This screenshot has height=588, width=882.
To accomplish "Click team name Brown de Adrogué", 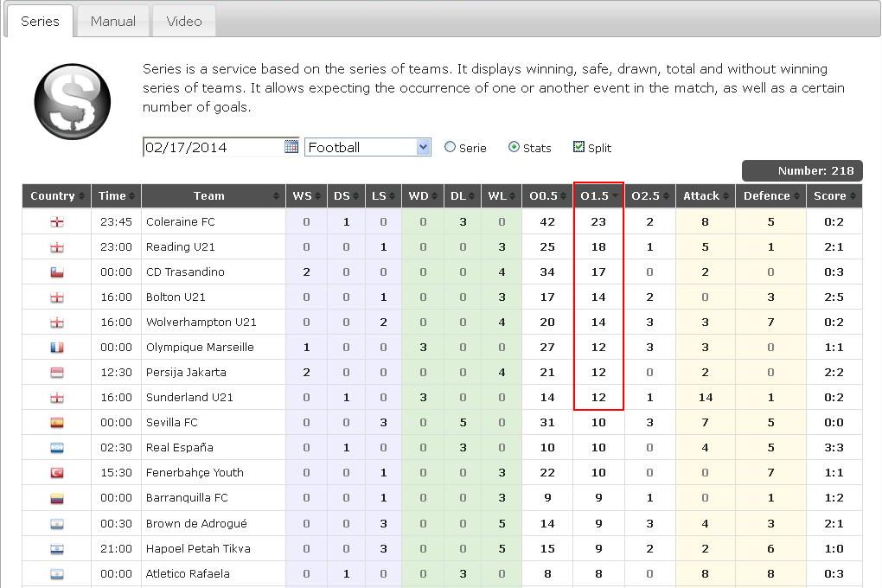I will click(196, 523).
